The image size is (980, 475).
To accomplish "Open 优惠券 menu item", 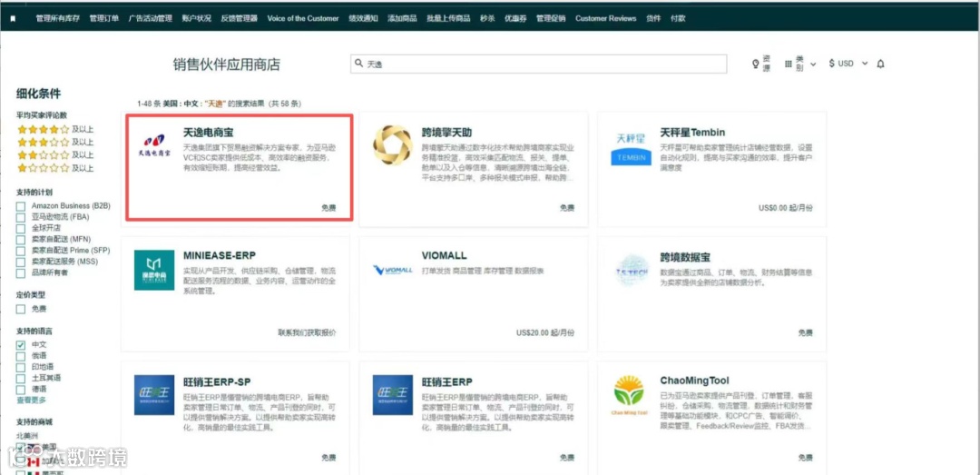I will [x=515, y=19].
